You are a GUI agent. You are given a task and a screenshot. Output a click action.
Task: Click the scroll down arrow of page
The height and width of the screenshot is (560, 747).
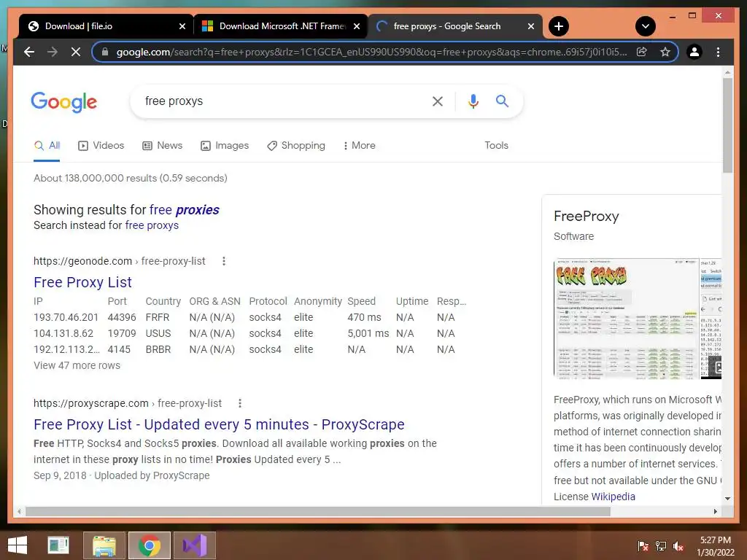727,499
